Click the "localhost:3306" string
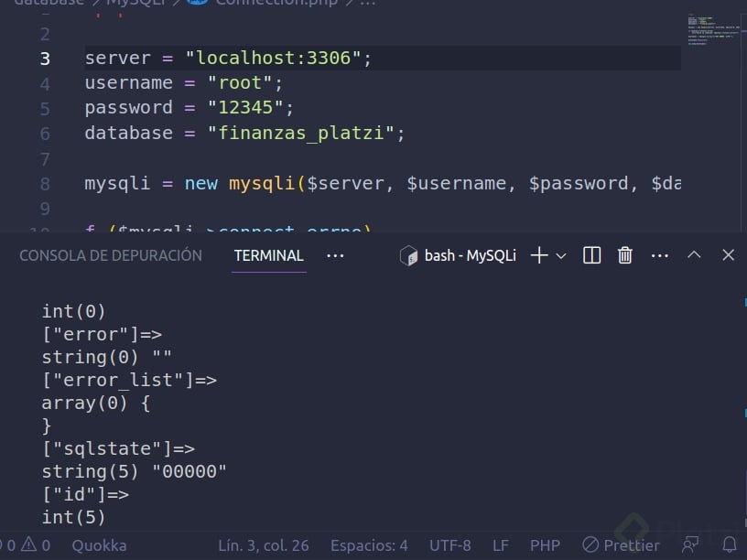This screenshot has height=560, width=747. [273, 58]
